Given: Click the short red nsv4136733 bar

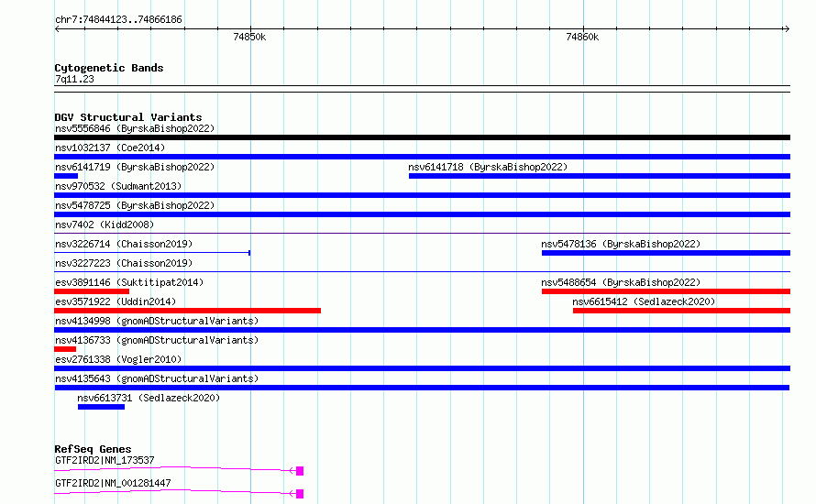Looking at the screenshot, I should pyautogui.click(x=65, y=349).
